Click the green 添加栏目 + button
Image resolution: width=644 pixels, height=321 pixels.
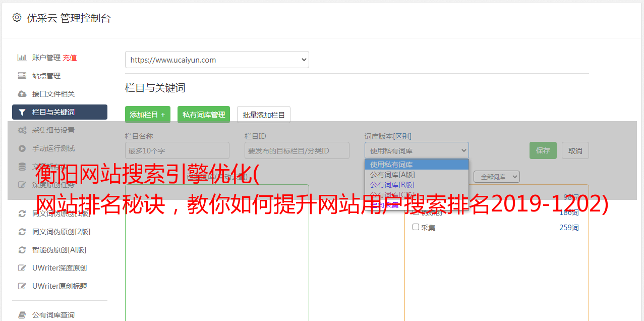click(148, 115)
